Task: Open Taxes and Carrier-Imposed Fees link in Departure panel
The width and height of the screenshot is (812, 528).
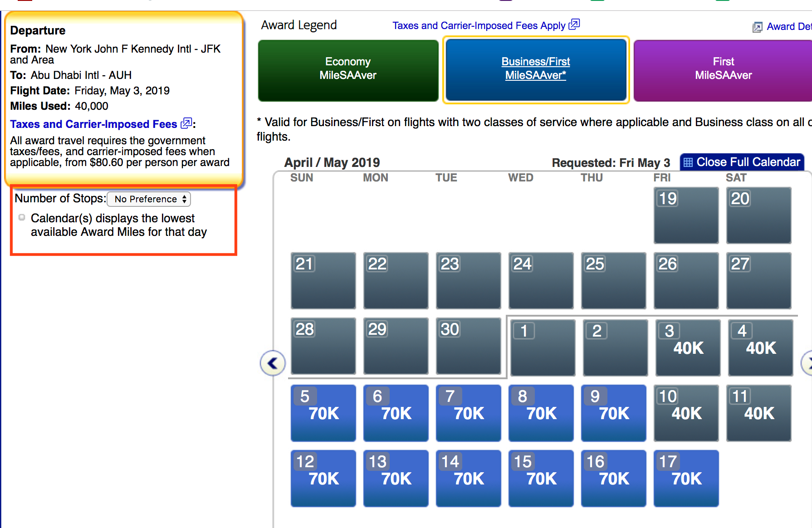Action: coord(93,124)
